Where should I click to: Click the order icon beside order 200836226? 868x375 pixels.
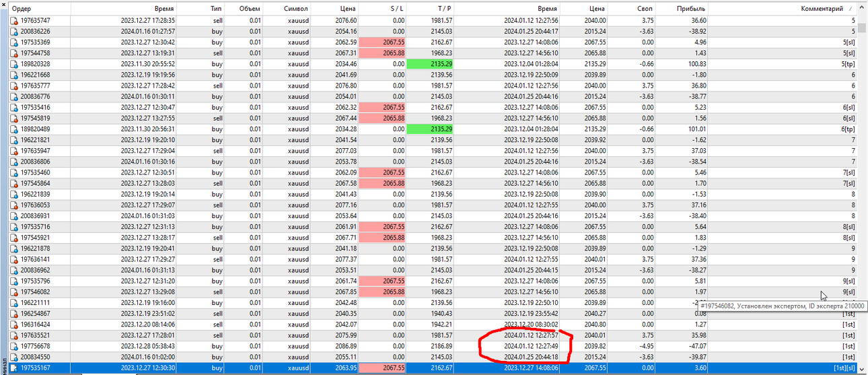[14, 32]
